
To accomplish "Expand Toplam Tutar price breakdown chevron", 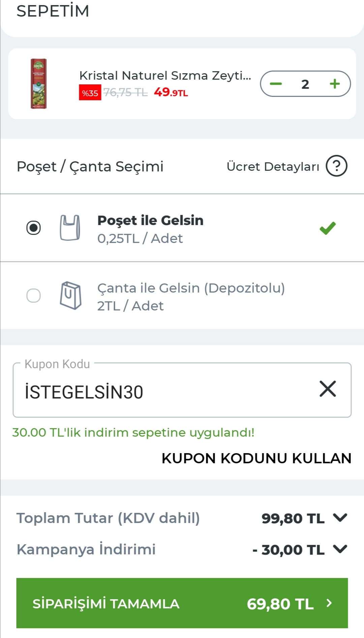I will pos(340,518).
